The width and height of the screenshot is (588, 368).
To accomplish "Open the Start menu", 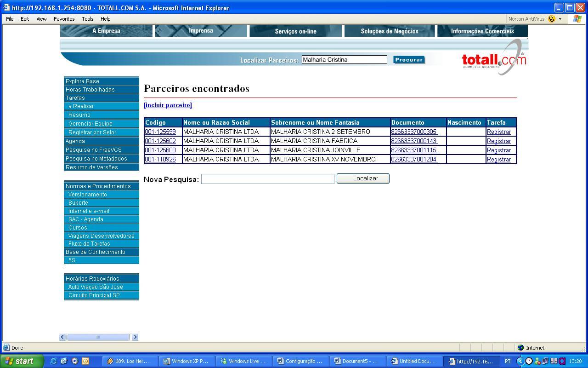I will coord(22,361).
